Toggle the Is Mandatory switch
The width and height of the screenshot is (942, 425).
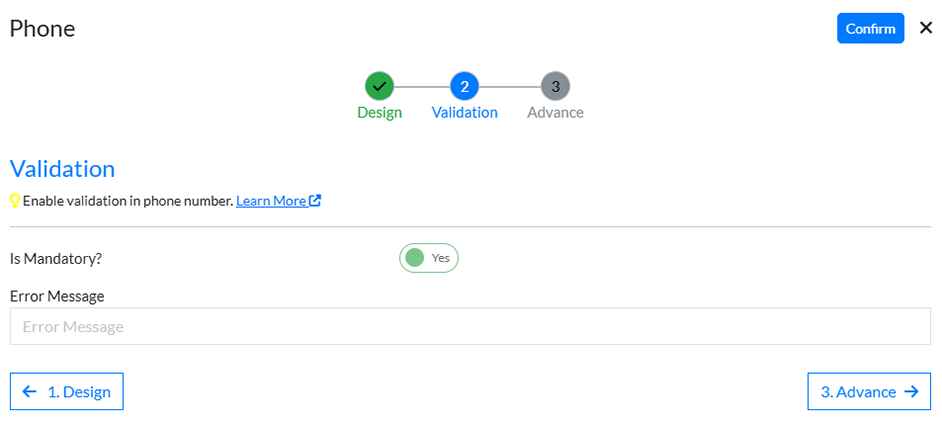point(428,258)
